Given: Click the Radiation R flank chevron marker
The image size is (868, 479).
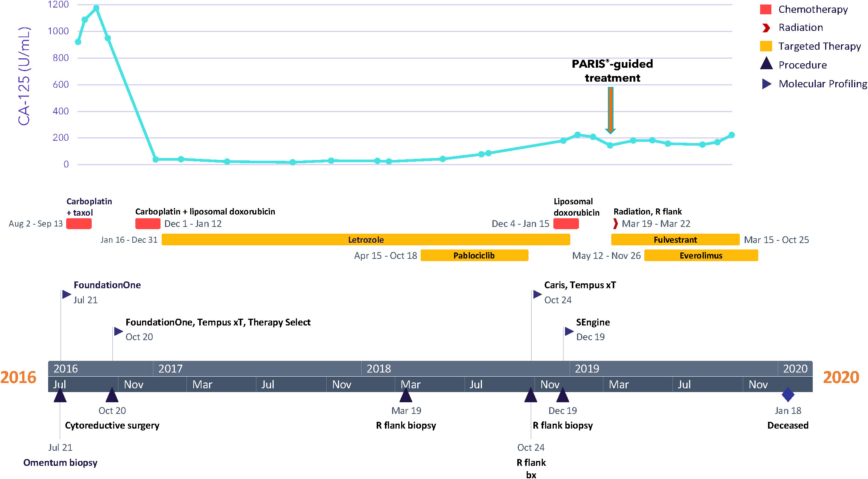Looking at the screenshot, I should [615, 224].
